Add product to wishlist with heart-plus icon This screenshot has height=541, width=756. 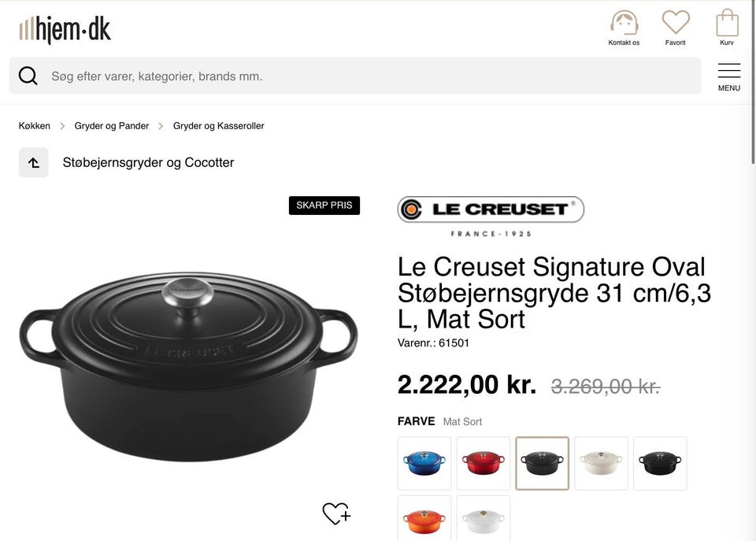click(336, 513)
